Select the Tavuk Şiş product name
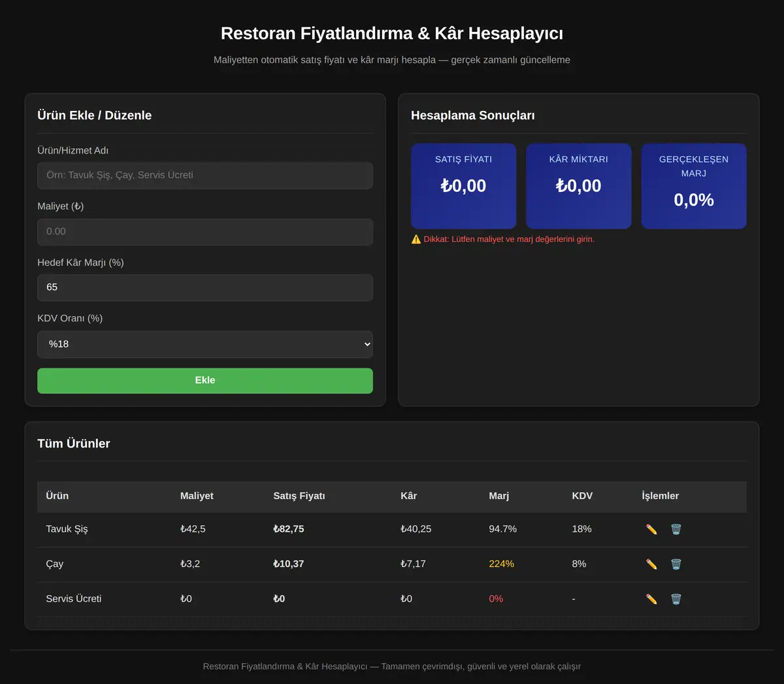Image resolution: width=784 pixels, height=684 pixels. pyautogui.click(x=67, y=529)
